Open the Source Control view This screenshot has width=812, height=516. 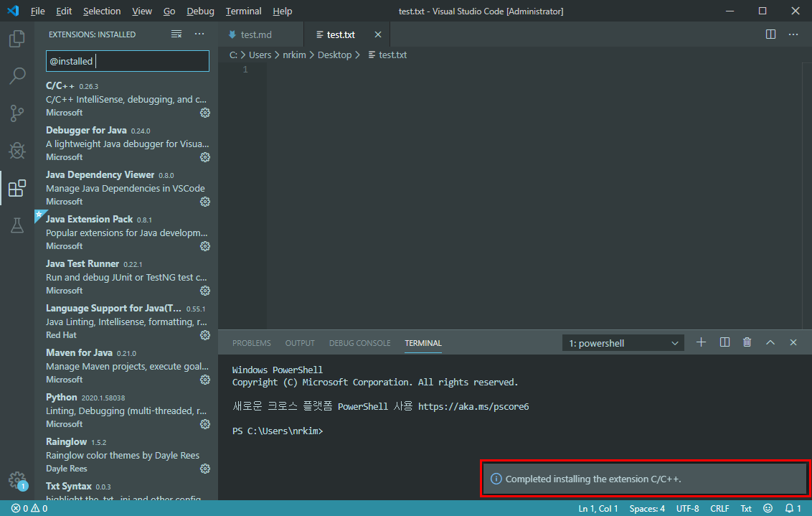point(17,113)
